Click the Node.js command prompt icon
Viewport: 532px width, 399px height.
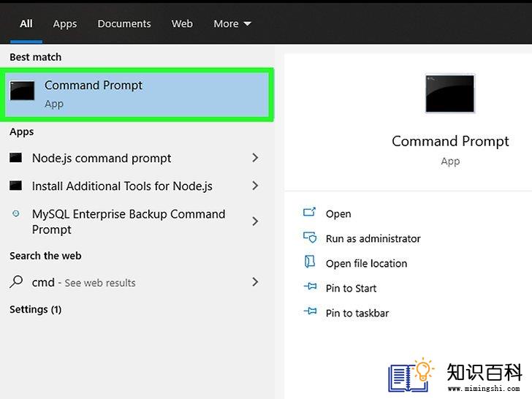point(15,158)
